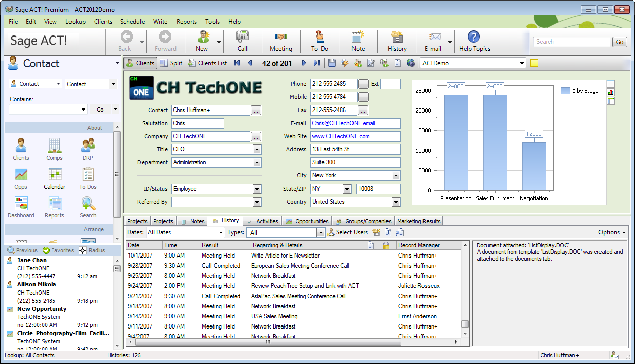Click the E-mail toolbar icon
This screenshot has height=364, width=635.
(x=433, y=41)
